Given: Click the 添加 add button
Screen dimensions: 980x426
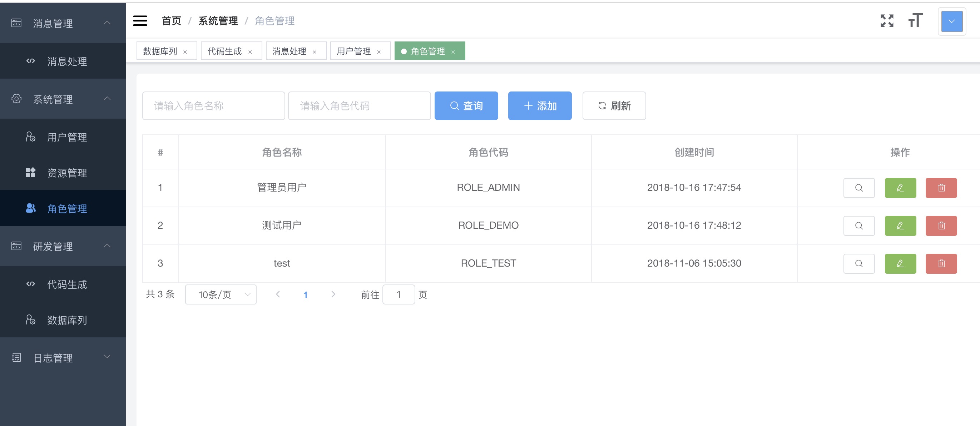Looking at the screenshot, I should (539, 106).
